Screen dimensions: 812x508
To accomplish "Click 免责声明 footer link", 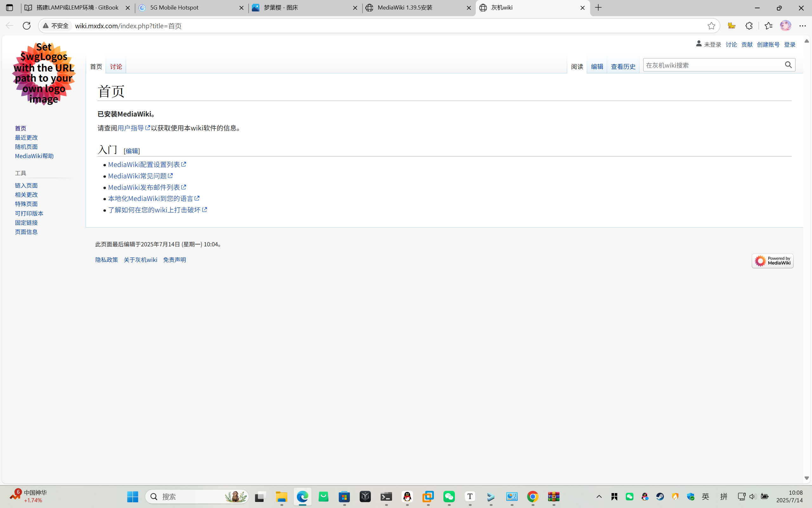I will (x=174, y=260).
